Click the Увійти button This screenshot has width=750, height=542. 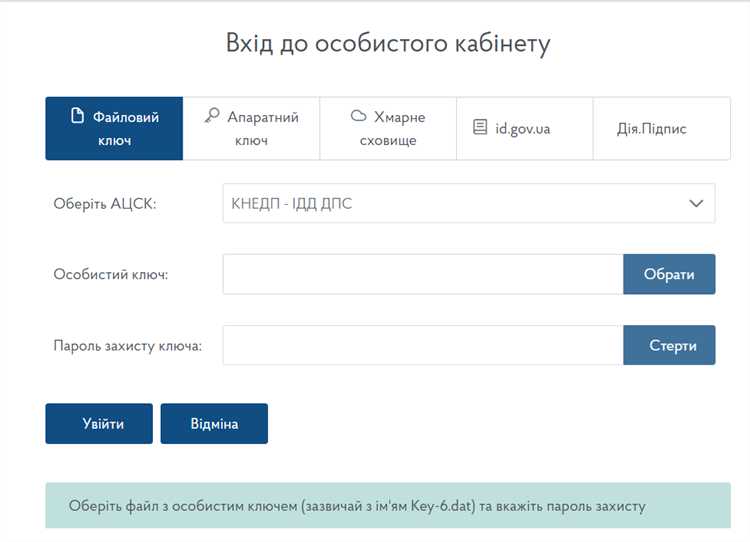[99, 424]
